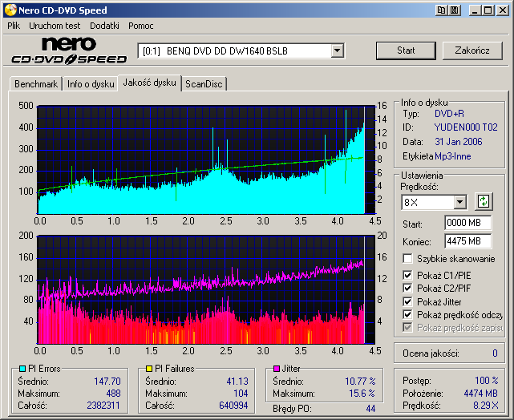Click the Start position field 0000 MB
The width and height of the screenshot is (514, 420).
(467, 223)
